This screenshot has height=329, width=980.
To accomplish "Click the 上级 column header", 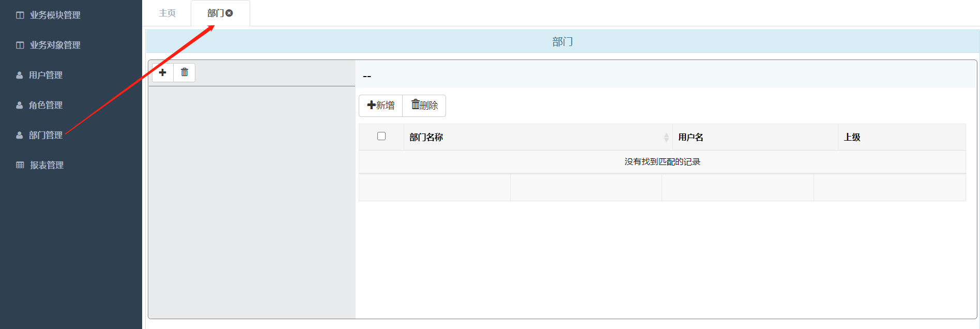I will (x=902, y=137).
